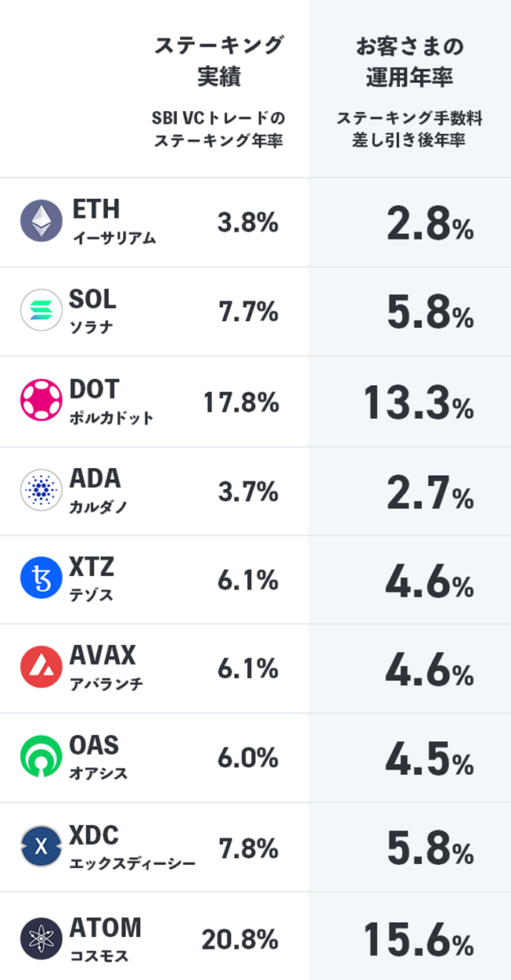Click the Cosmos (ATOM) coin icon

[x=41, y=937]
